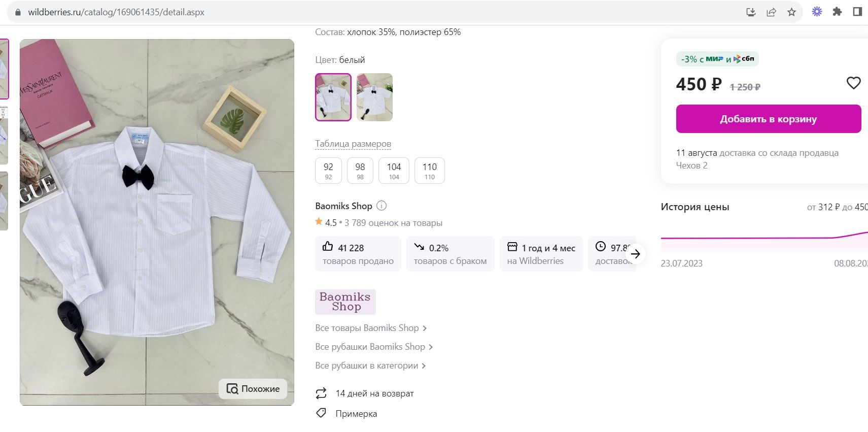The width and height of the screenshot is (868, 432).
Task: Open the Таблица размеров size chart
Action: [353, 144]
